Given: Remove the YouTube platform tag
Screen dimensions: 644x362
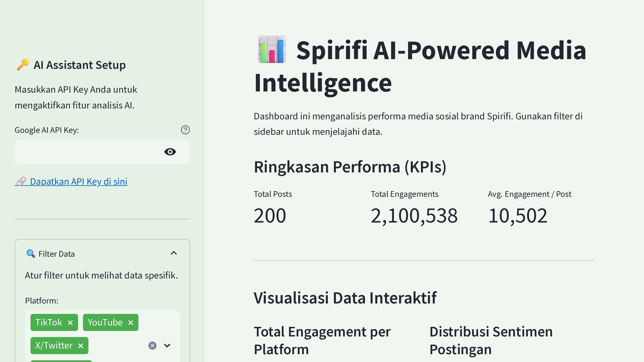Looking at the screenshot, I should point(131,322).
